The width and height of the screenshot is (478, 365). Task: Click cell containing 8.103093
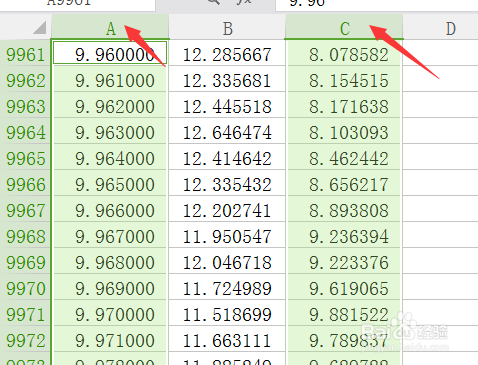(x=344, y=131)
